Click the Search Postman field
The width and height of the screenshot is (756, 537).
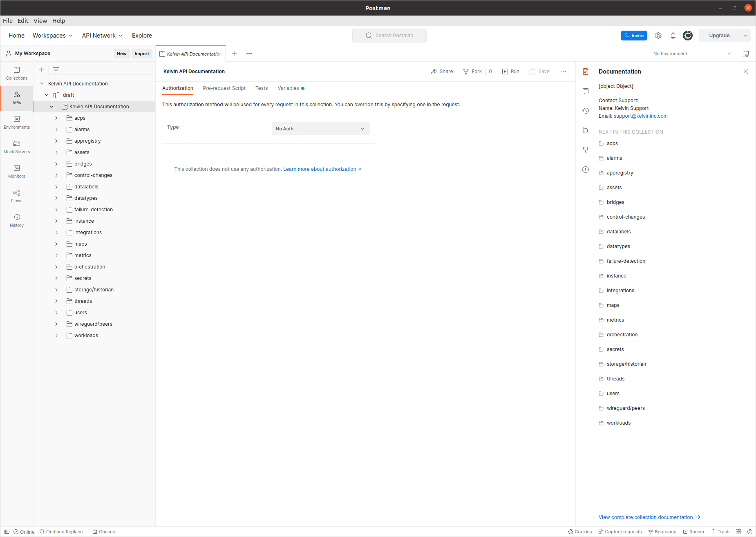[389, 36]
